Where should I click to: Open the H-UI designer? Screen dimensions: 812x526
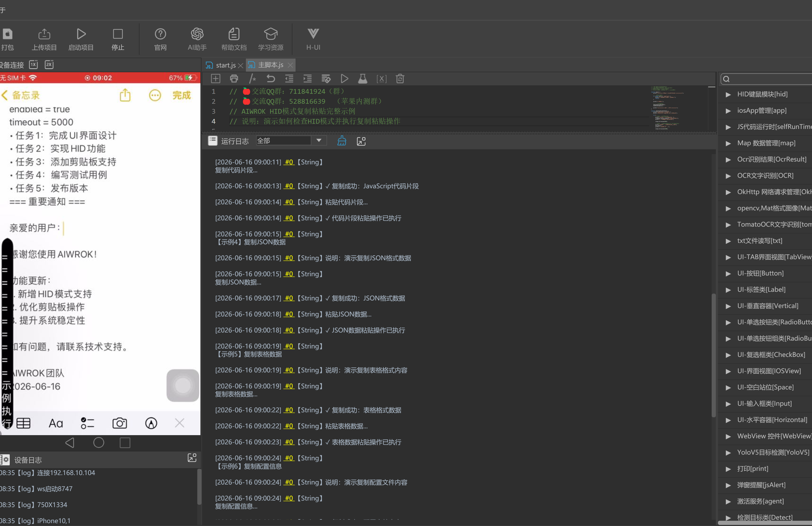(x=313, y=39)
